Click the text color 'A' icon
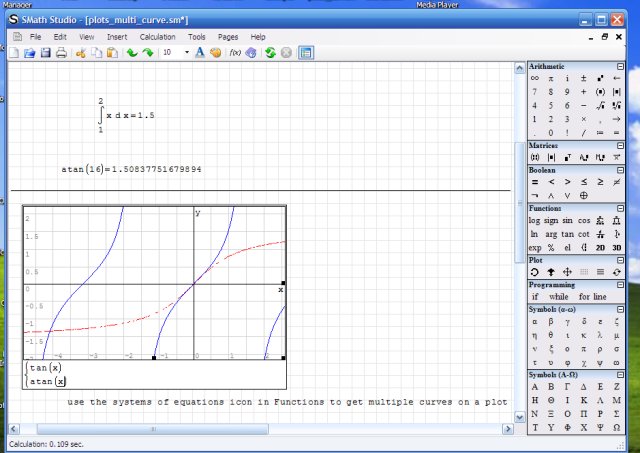The image size is (640, 453). click(x=200, y=52)
